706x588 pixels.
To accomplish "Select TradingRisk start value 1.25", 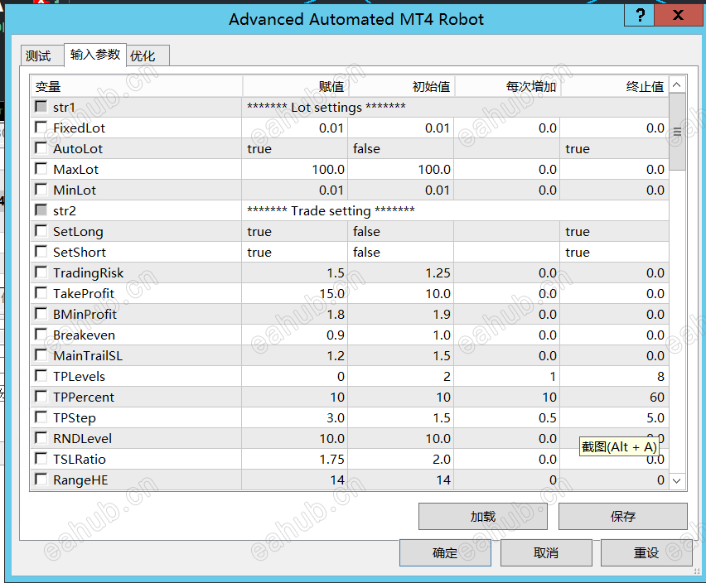I will point(401,272).
